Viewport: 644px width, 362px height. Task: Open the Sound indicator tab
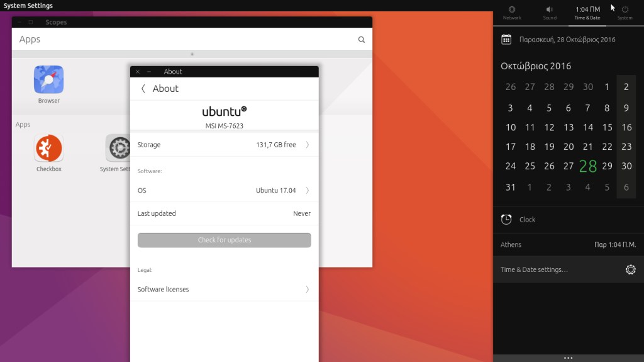click(550, 13)
